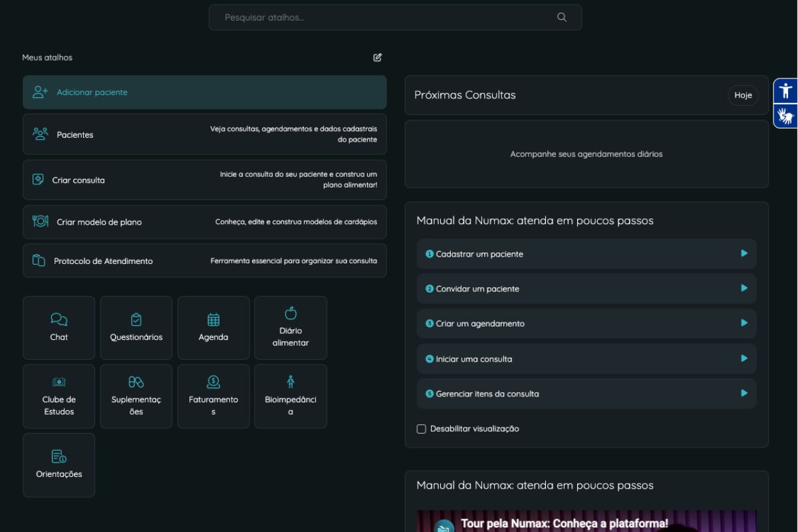Open Protocolo de Atendimento shortcut
This screenshot has height=532, width=798.
pos(205,261)
